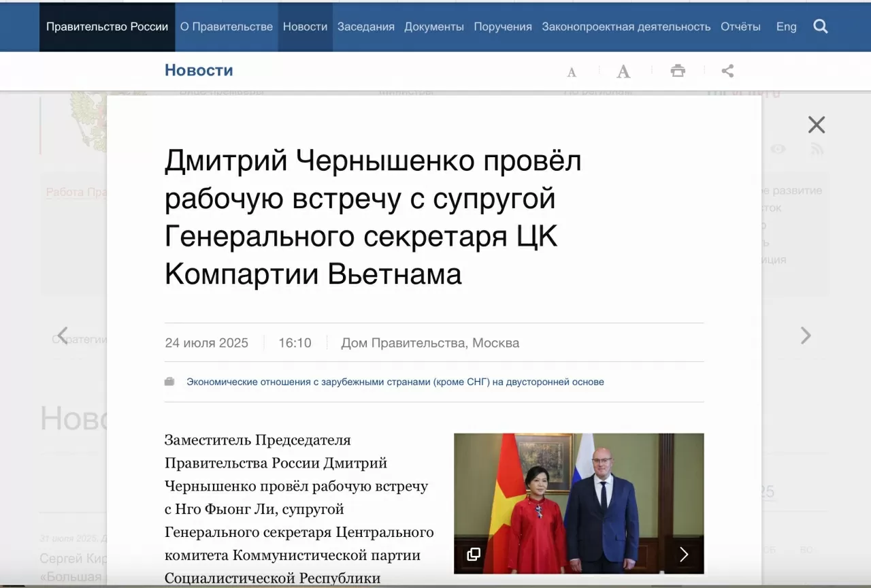The width and height of the screenshot is (871, 588).
Task: Open photo gallery icon on image
Action: point(474,554)
